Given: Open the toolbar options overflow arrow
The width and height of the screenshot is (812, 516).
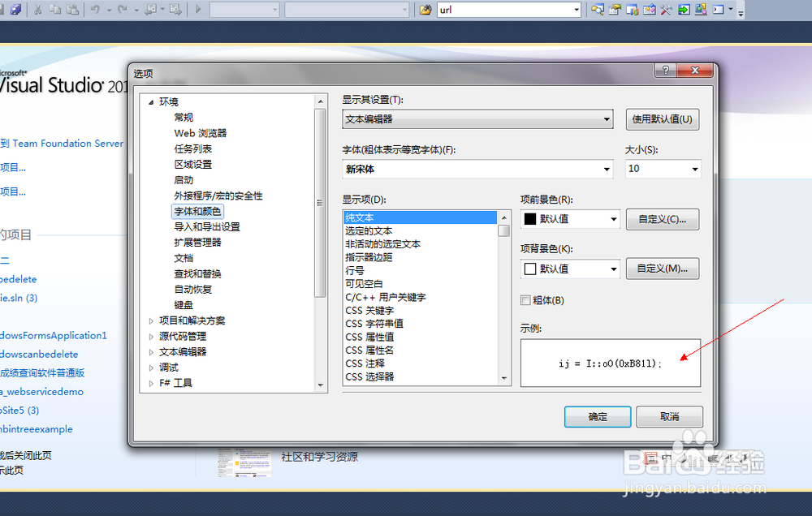Looking at the screenshot, I should point(741,13).
